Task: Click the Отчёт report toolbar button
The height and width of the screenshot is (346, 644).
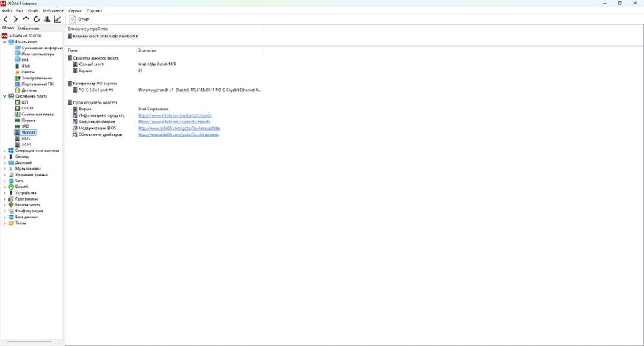Action: coord(79,19)
